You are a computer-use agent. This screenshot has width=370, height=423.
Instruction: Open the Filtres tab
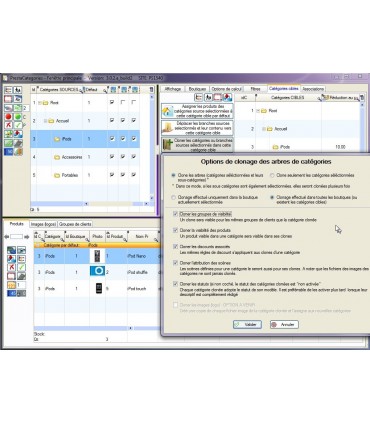tap(255, 89)
